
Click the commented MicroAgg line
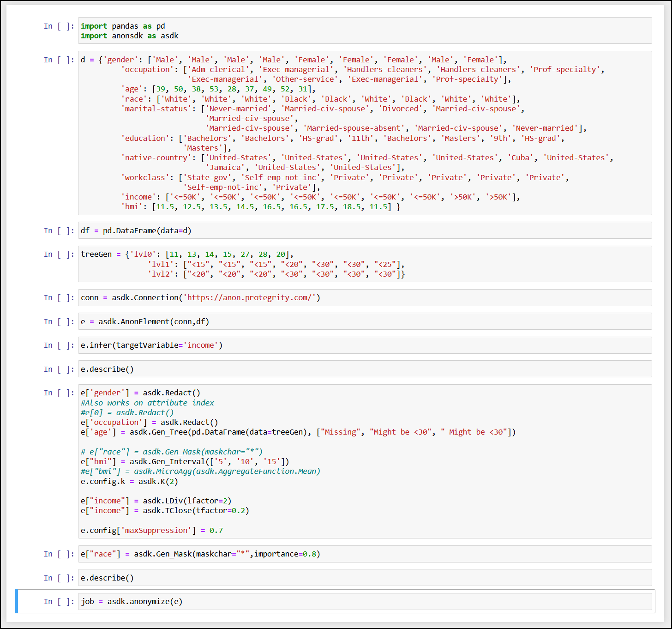point(201,471)
